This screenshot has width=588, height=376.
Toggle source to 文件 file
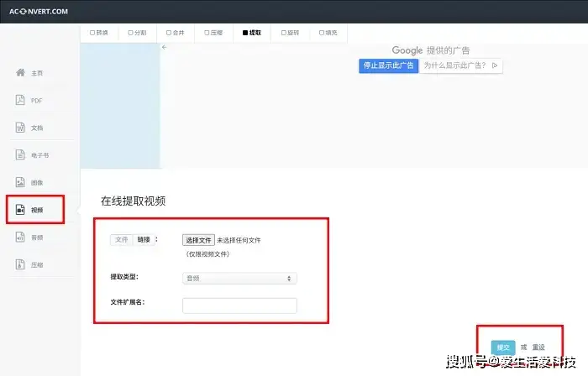click(x=122, y=240)
